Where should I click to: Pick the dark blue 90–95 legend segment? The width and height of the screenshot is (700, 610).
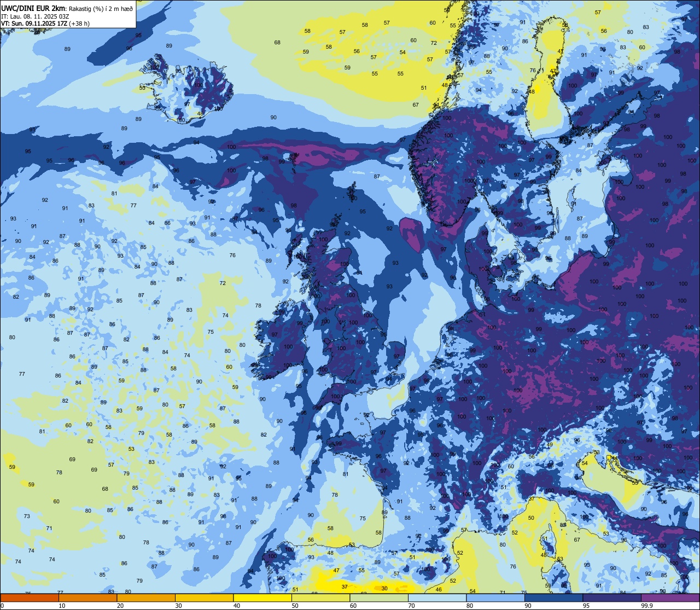coord(554,597)
